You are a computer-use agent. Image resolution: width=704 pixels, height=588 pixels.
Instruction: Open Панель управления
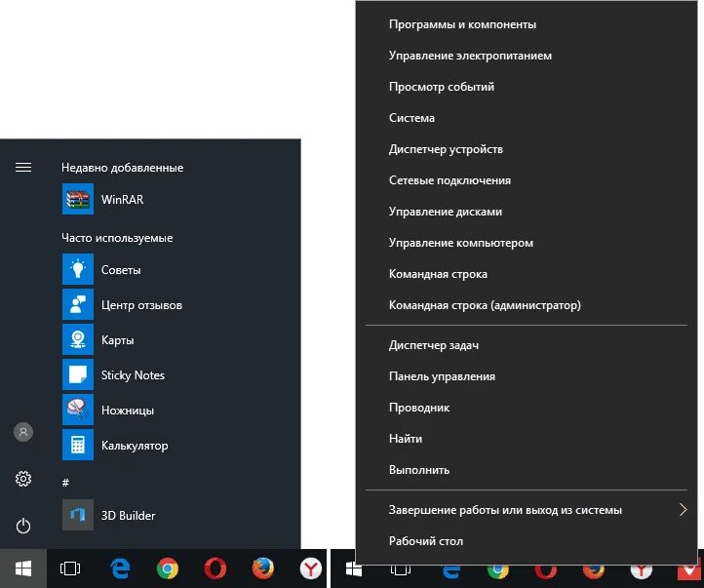coord(527,376)
